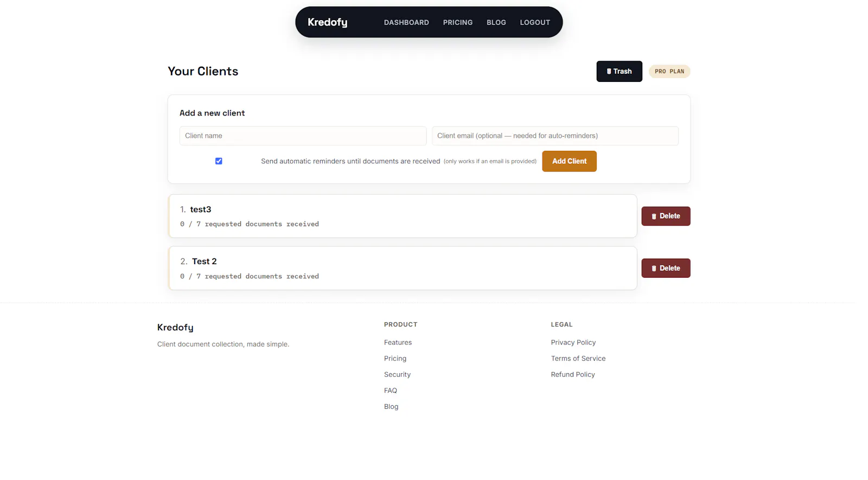Delete the Test 2 client
Image resolution: width=868 pixels, height=480 pixels.
tap(666, 268)
